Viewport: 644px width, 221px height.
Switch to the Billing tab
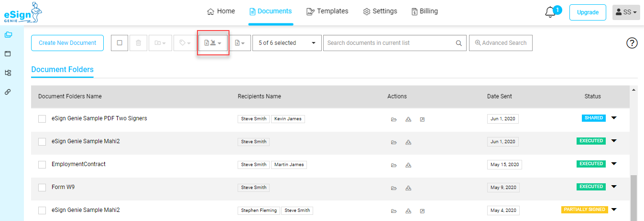point(425,11)
